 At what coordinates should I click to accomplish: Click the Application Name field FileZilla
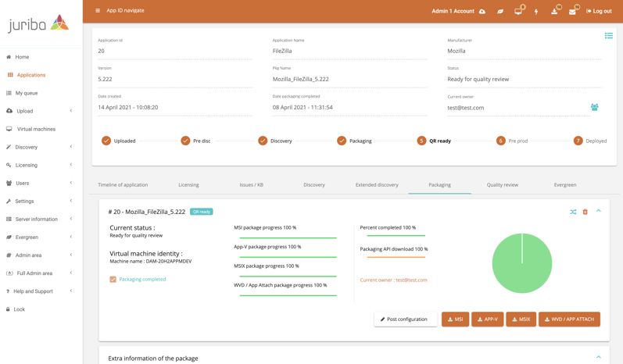pos(349,51)
